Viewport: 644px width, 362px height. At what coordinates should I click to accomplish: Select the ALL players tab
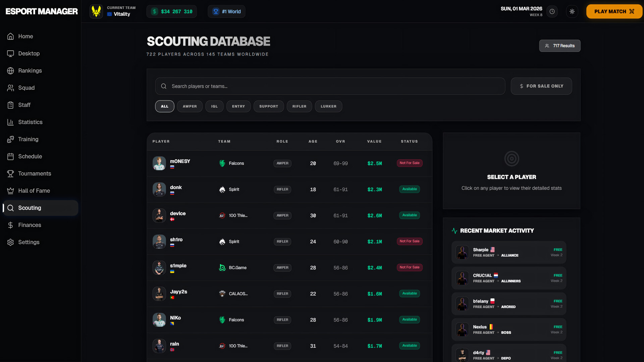(x=164, y=106)
